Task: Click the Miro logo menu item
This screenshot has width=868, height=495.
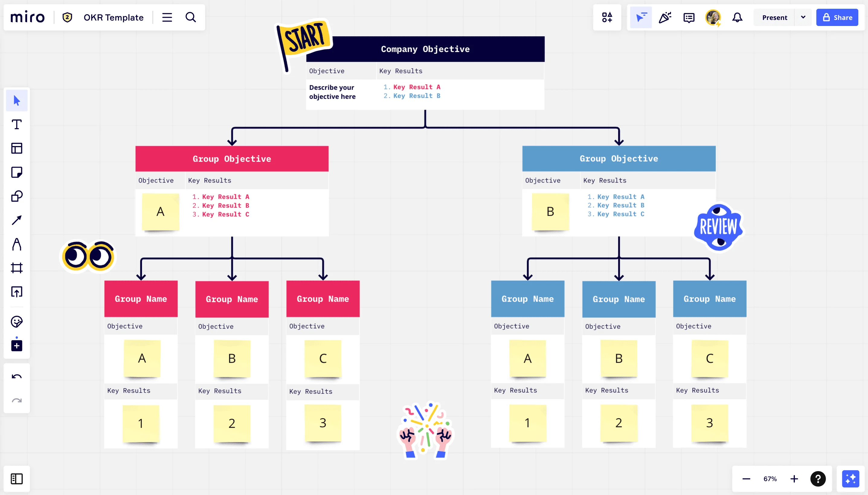Action: 28,17
